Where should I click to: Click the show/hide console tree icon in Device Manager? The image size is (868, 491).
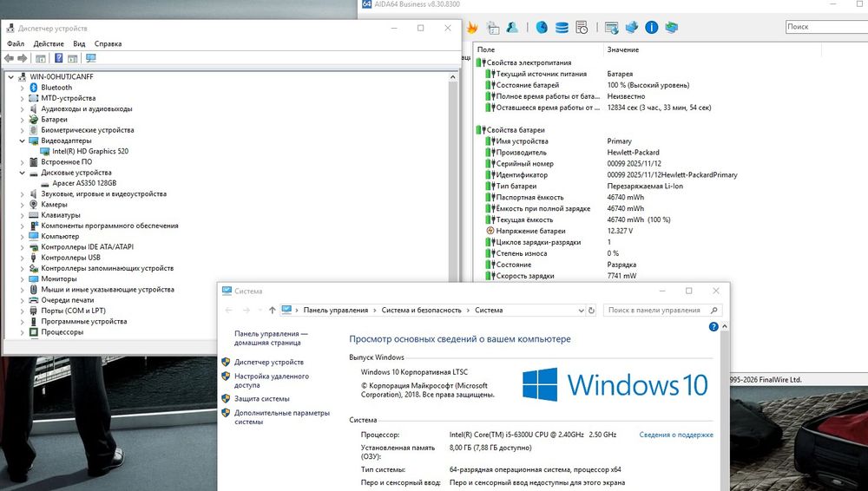(41, 58)
